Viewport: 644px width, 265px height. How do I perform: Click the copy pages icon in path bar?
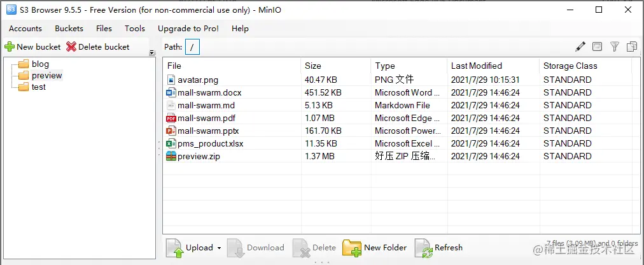pyautogui.click(x=632, y=47)
